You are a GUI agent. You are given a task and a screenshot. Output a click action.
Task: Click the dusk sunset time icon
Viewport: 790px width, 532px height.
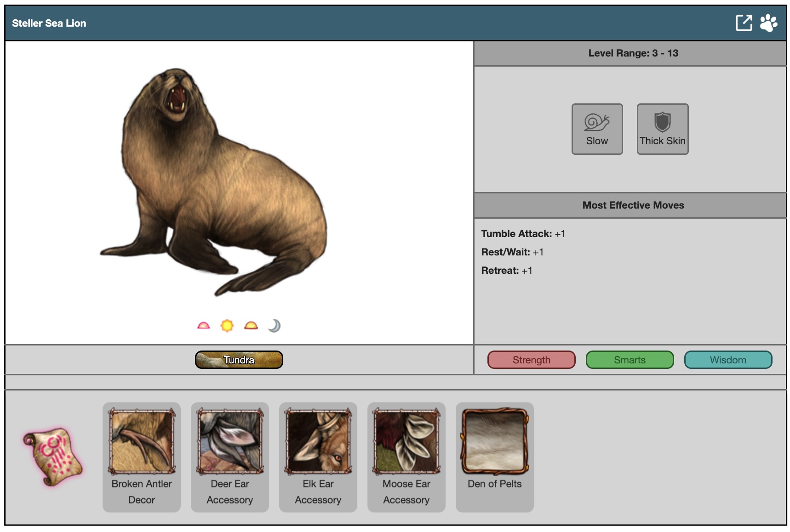click(x=251, y=326)
